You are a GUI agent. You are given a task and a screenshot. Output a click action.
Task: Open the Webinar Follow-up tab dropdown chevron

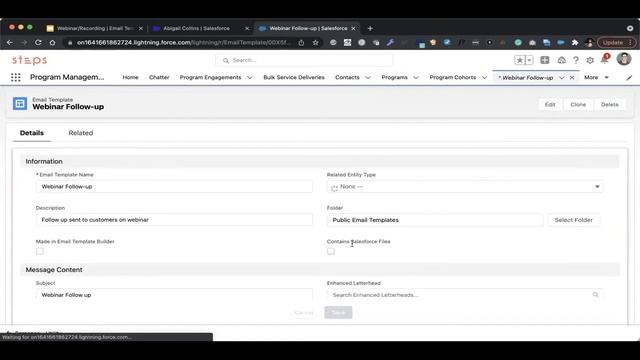point(562,78)
